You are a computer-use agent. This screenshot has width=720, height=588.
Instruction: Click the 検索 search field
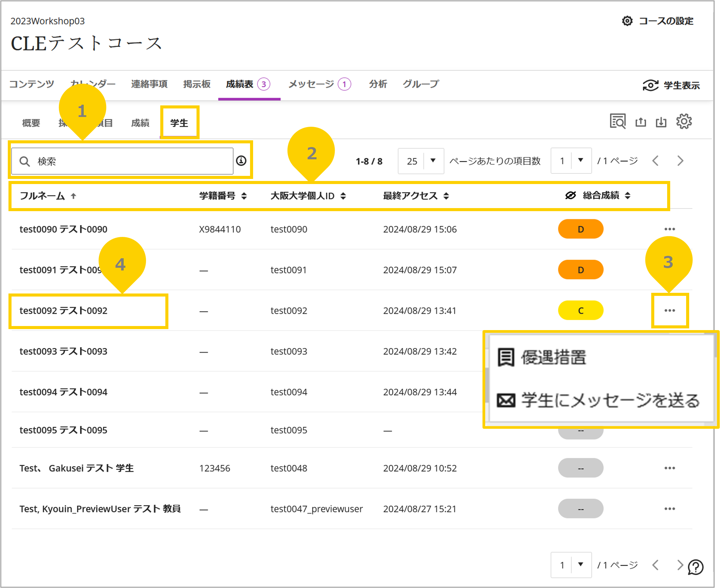[x=122, y=161]
